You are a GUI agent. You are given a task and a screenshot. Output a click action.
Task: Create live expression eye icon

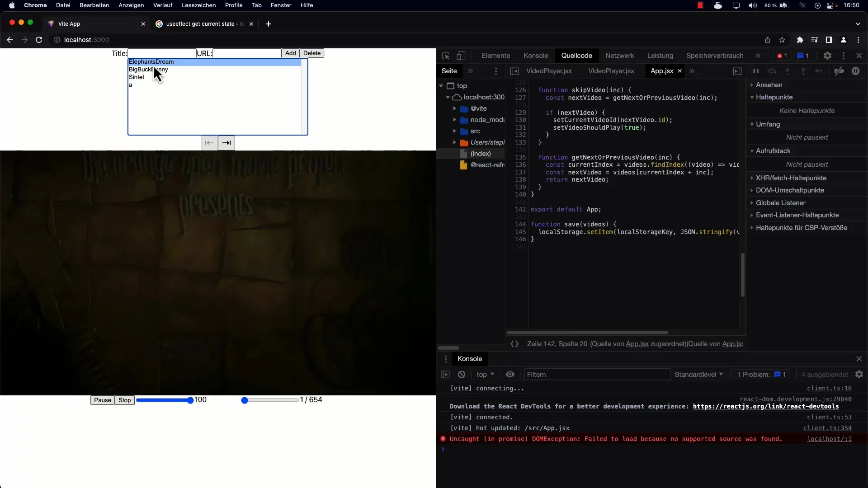pyautogui.click(x=510, y=375)
